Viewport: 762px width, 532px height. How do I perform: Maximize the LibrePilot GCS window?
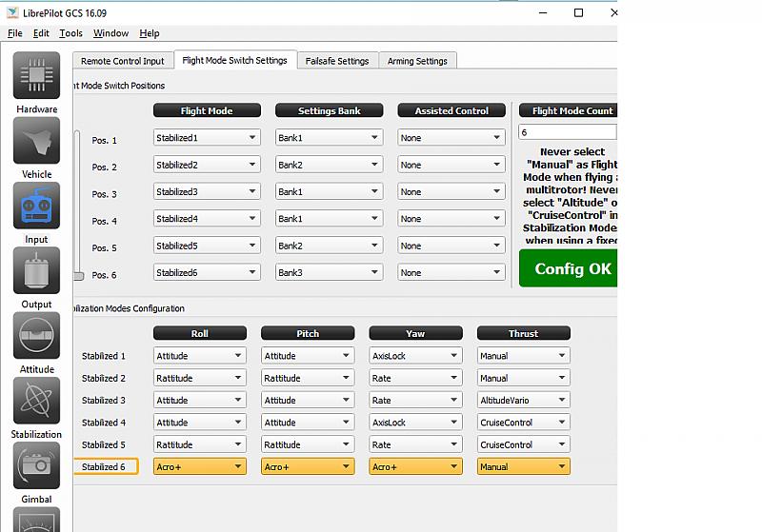(x=578, y=13)
